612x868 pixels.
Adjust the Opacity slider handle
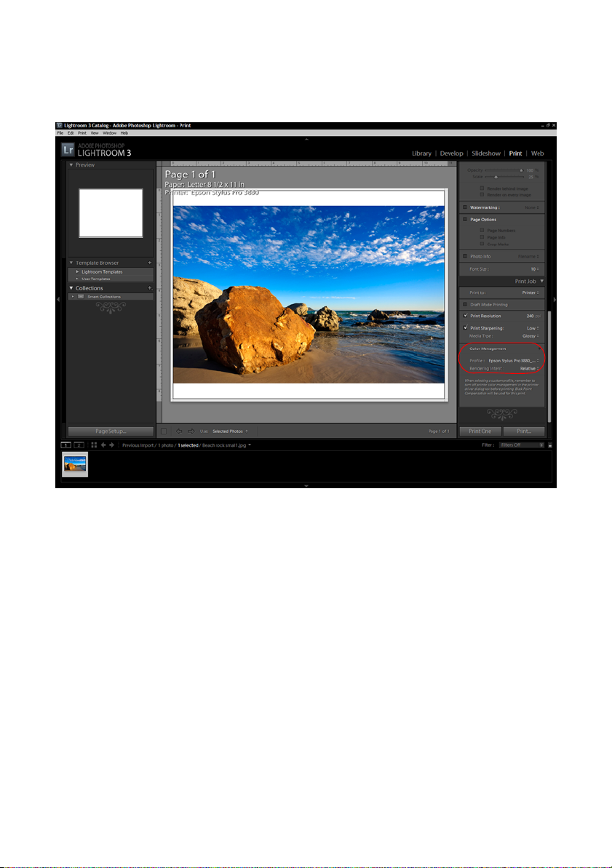[521, 170]
